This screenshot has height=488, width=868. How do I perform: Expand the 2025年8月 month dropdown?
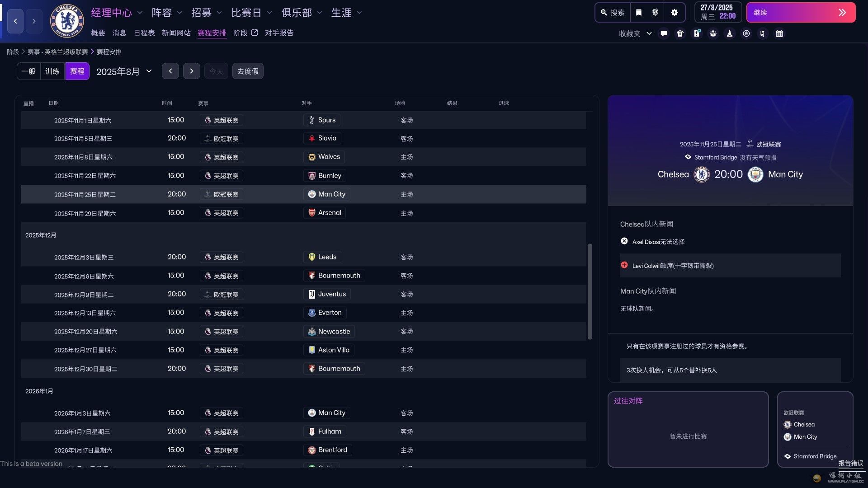pyautogui.click(x=124, y=71)
